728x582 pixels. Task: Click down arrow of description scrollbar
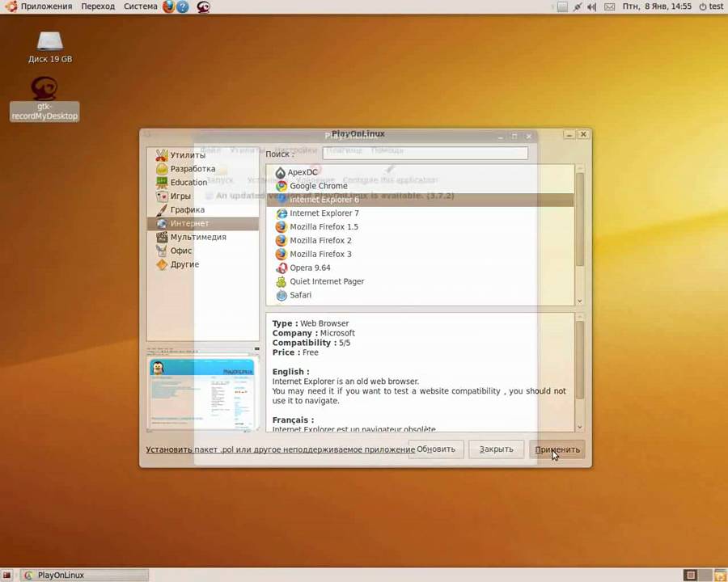point(580,427)
